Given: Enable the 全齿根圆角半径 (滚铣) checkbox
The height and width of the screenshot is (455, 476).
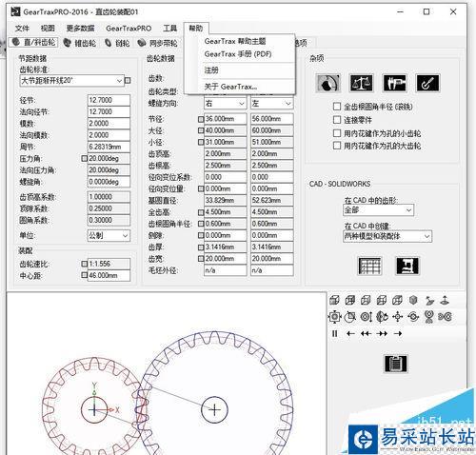Looking at the screenshot, I should coord(337,107).
